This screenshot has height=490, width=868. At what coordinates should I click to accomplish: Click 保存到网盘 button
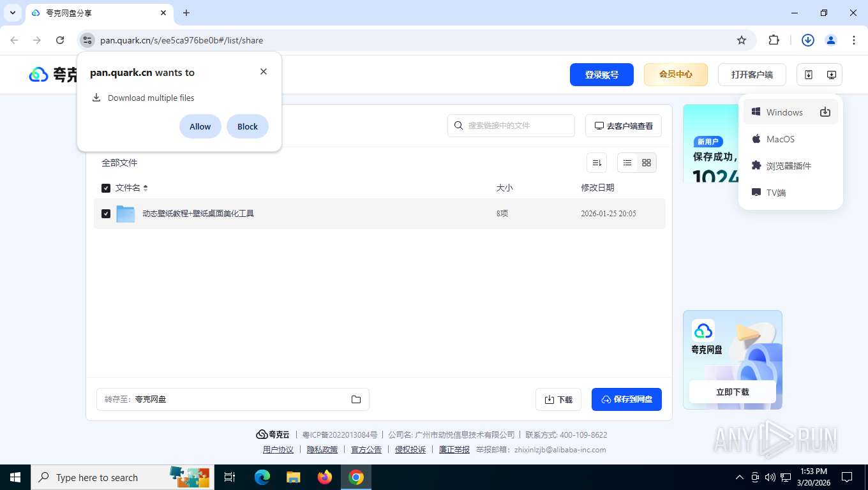coord(627,399)
